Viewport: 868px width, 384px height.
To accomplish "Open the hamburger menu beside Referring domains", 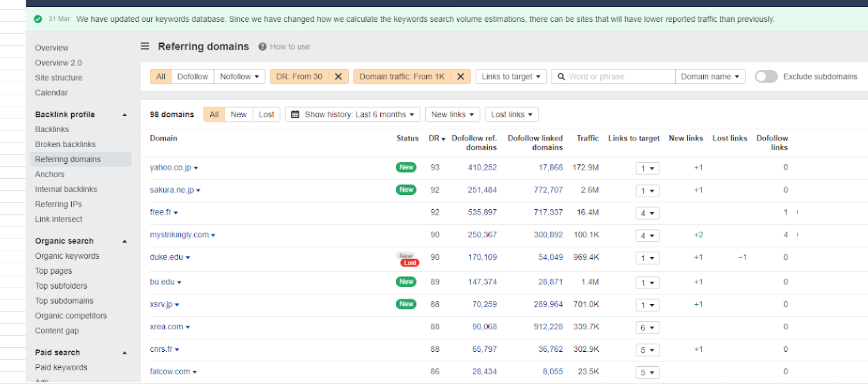I will 145,46.
